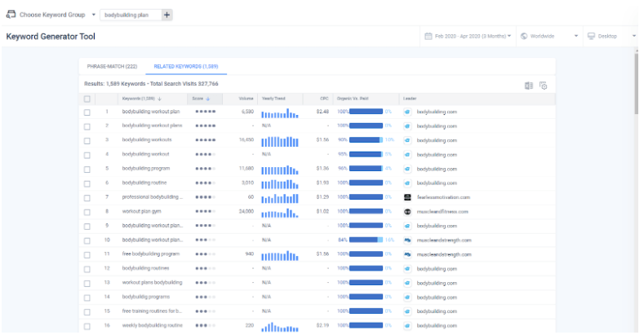Click the bodybuilding plan keyword input field
Image resolution: width=644 pixels, height=335 pixels.
[131, 15]
